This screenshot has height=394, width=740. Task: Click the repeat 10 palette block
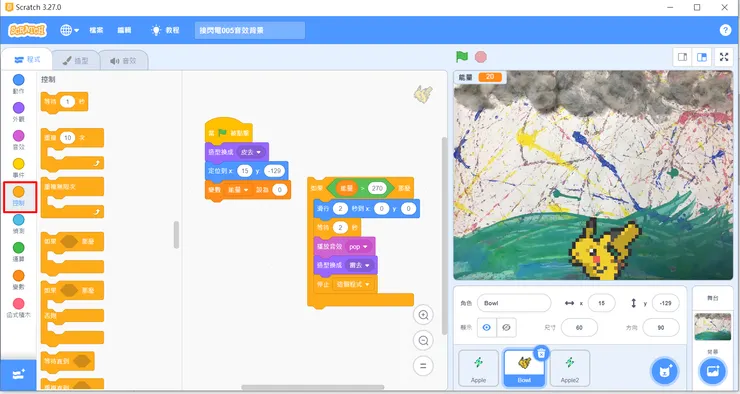pyautogui.click(x=73, y=149)
